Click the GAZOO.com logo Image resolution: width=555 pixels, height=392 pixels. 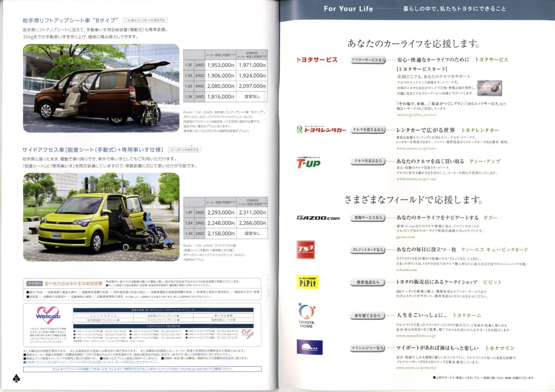pyautogui.click(x=318, y=218)
